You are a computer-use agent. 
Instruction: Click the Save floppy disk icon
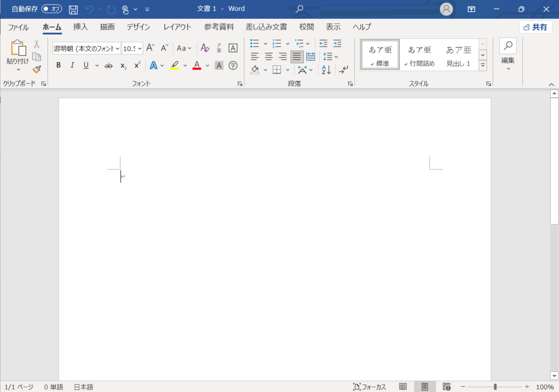tap(73, 9)
